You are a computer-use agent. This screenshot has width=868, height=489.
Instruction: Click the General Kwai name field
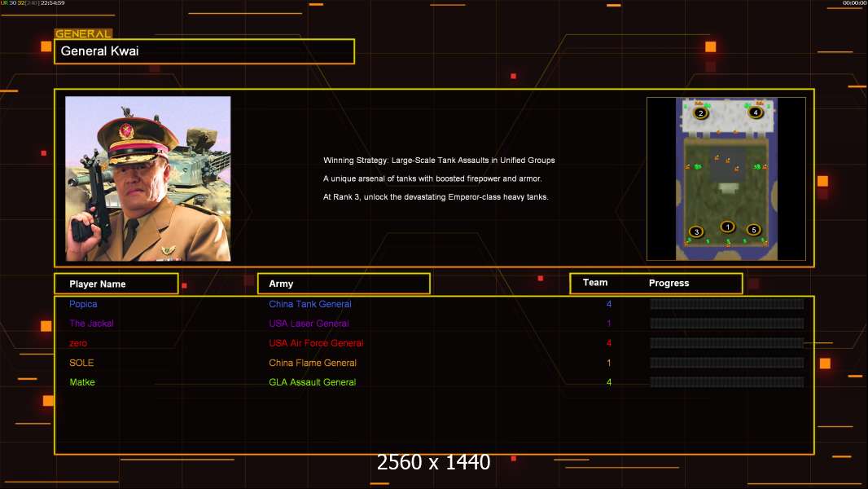(204, 51)
